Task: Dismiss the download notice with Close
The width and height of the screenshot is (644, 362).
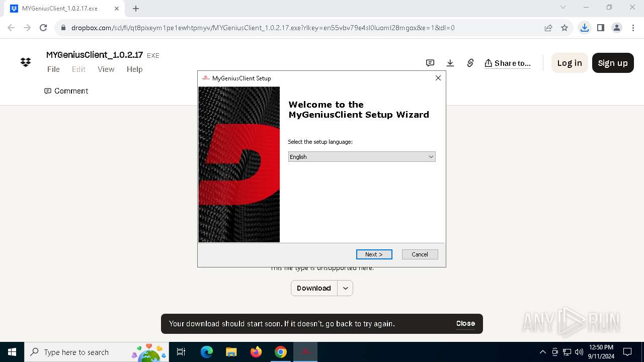Action: (465, 323)
